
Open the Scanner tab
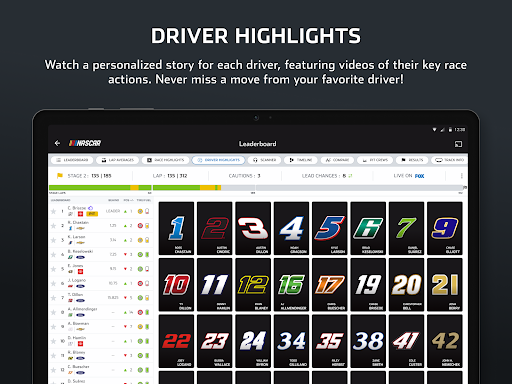(x=265, y=160)
